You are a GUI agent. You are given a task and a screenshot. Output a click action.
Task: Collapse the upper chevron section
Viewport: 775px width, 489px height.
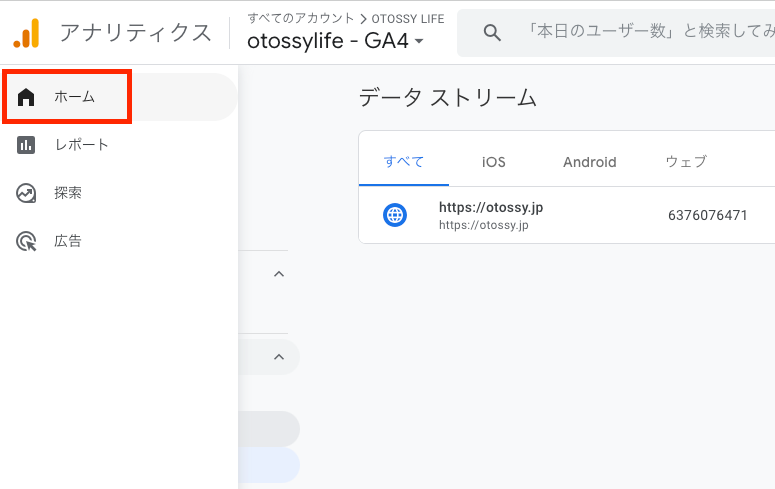pos(279,274)
